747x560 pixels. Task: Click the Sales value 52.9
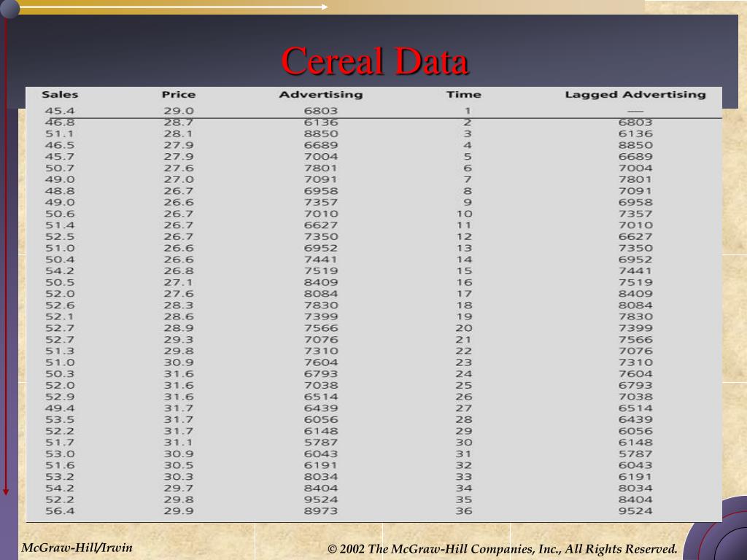coord(60,397)
